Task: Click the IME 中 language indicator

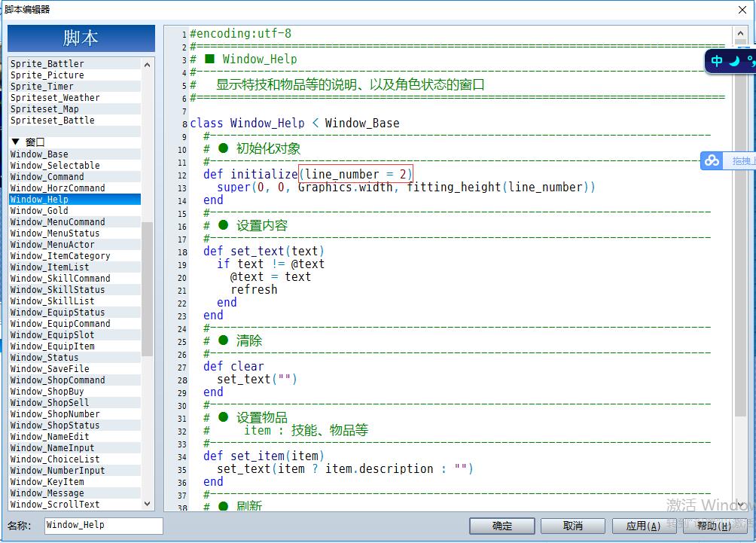Action: tap(716, 61)
